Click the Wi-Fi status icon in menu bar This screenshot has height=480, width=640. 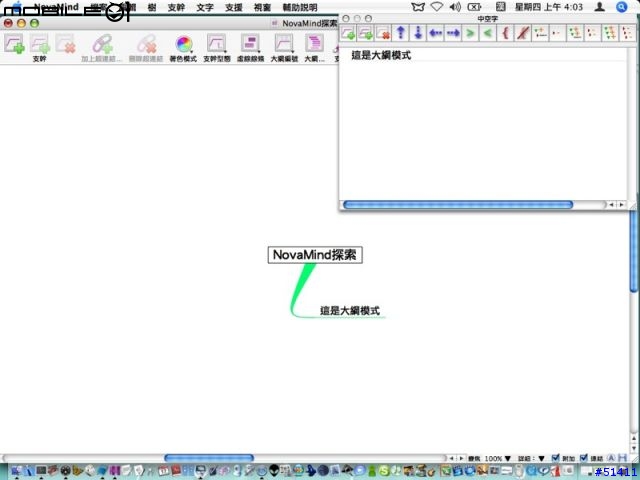tap(437, 7)
